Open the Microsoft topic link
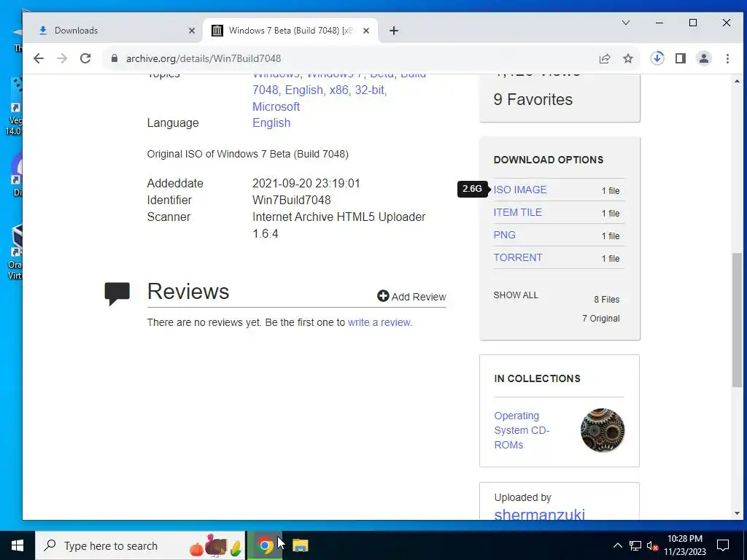This screenshot has height=560, width=747. [276, 106]
